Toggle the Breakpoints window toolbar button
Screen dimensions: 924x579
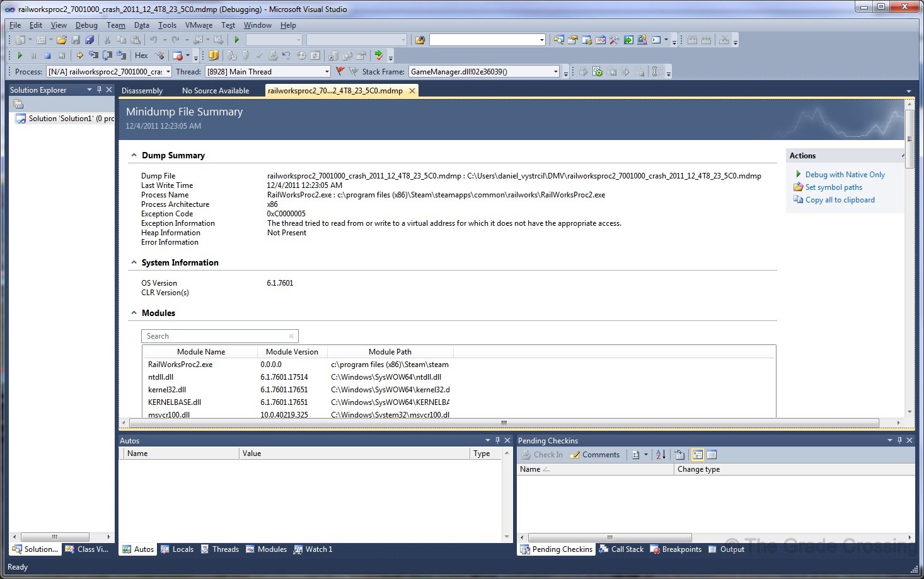tap(178, 56)
